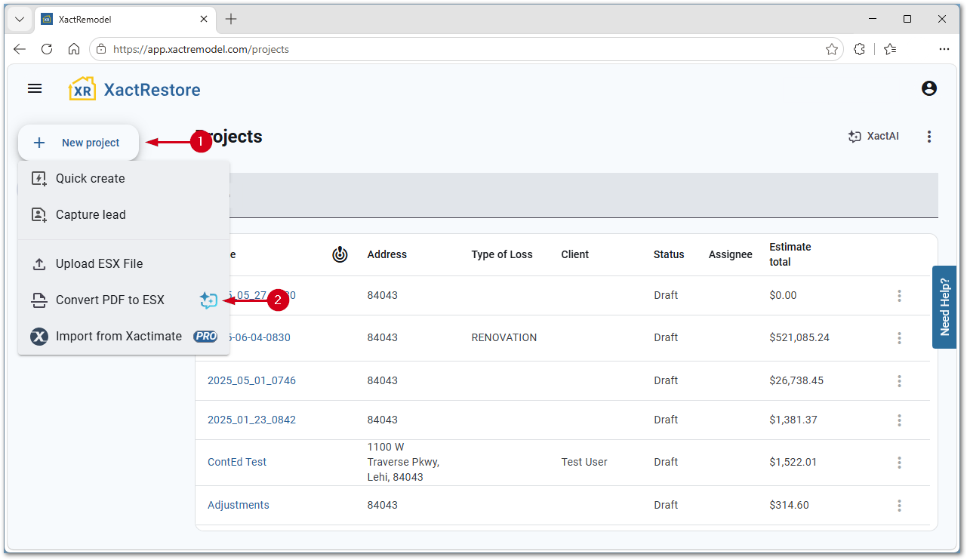Open the row menu for the $0.00 project
The height and width of the screenshot is (560, 967).
[x=899, y=296]
